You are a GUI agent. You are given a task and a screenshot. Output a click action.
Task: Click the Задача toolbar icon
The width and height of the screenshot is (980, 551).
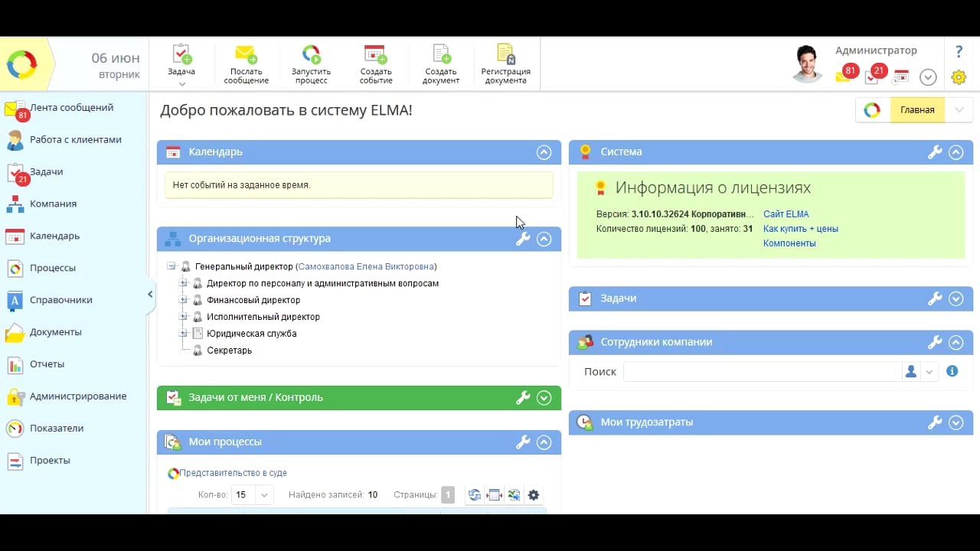181,55
